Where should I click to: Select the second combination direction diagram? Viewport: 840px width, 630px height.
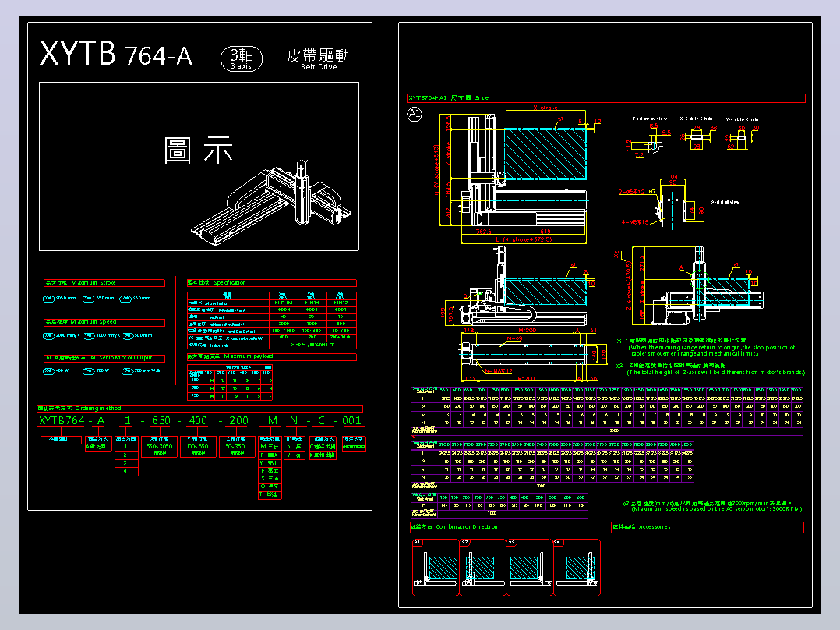click(x=482, y=568)
